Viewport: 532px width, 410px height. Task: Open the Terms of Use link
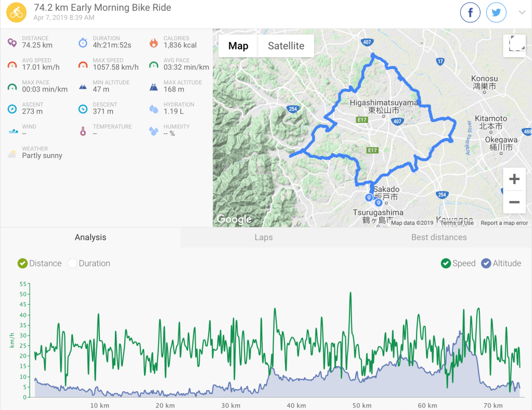coord(457,223)
